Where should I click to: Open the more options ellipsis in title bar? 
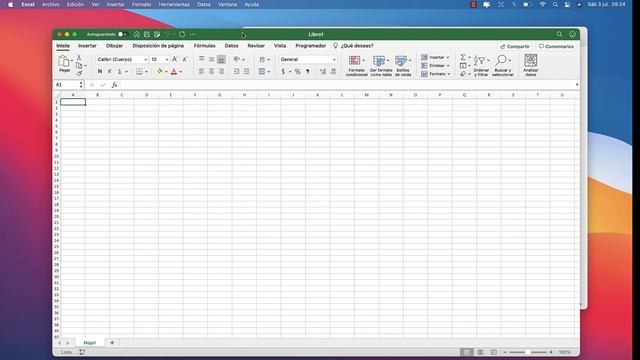(192, 34)
